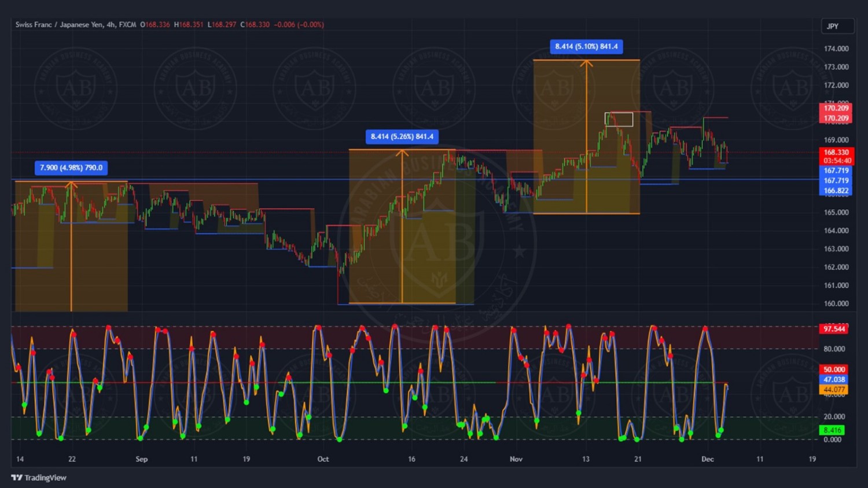Click the 172.000 price scale label

click(836, 85)
